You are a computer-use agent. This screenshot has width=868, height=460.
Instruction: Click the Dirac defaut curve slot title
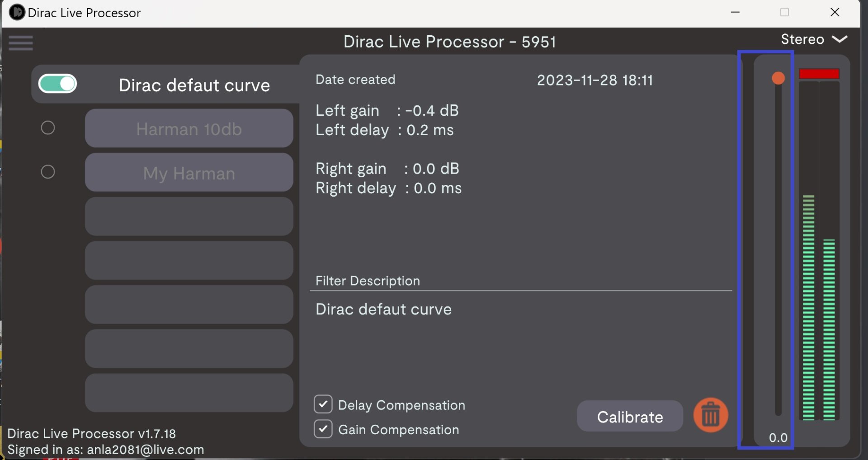point(194,85)
